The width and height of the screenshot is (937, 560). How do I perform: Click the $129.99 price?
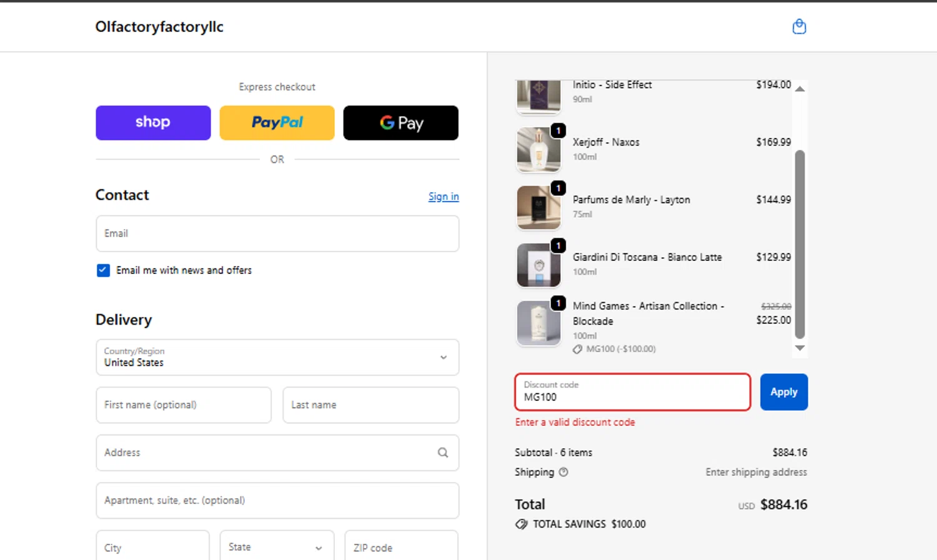coord(773,257)
